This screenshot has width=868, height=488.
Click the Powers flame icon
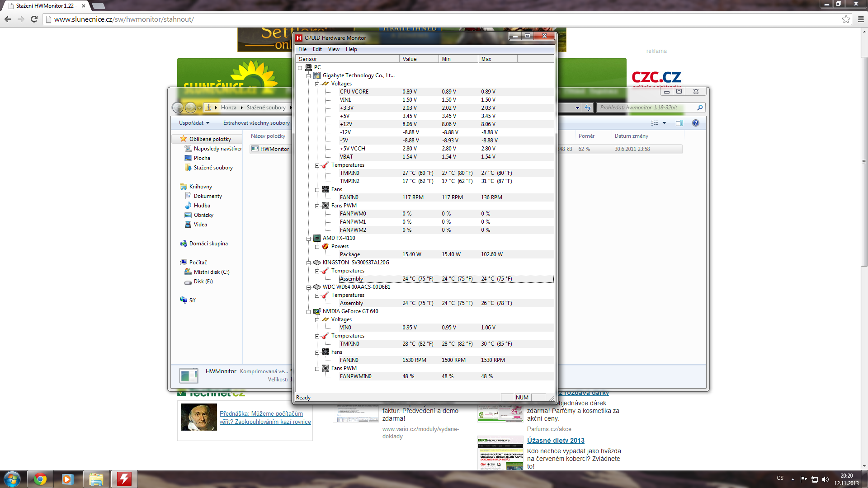[x=325, y=246]
